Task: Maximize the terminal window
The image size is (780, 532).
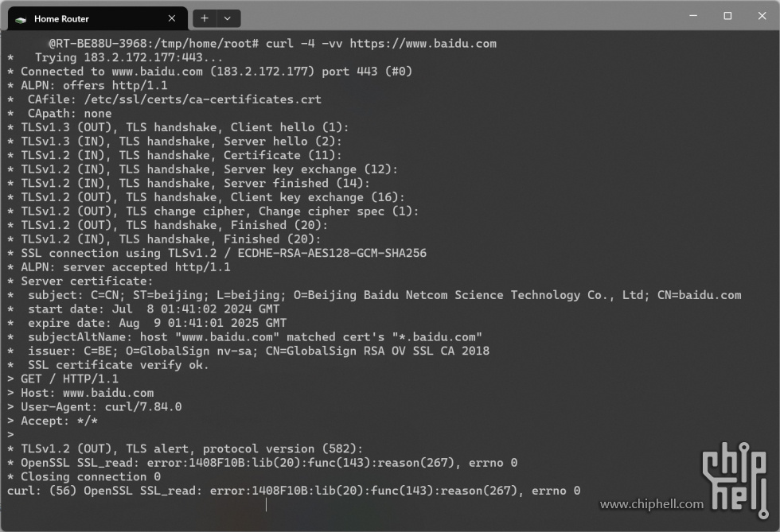Action: pyautogui.click(x=727, y=16)
